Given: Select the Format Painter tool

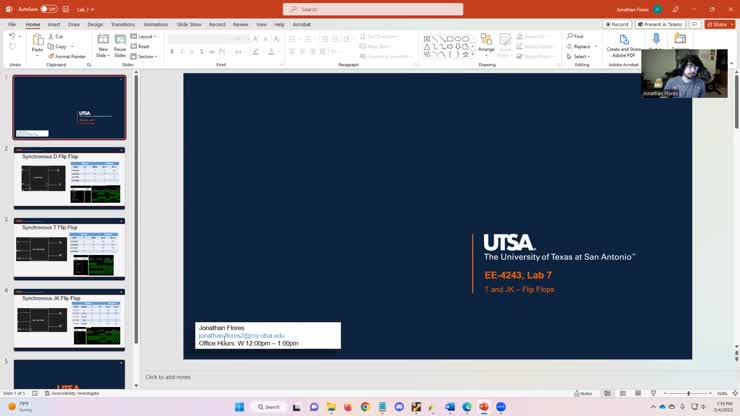Looking at the screenshot, I should [x=67, y=56].
